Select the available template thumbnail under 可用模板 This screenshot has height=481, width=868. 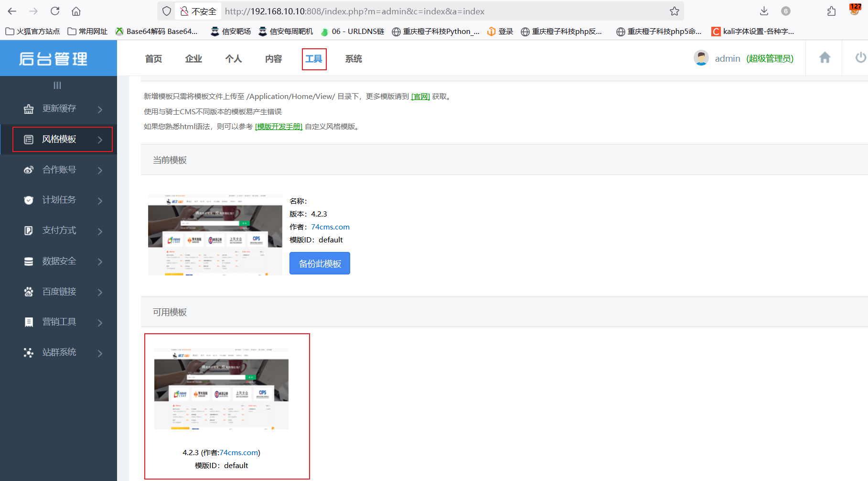[221, 389]
